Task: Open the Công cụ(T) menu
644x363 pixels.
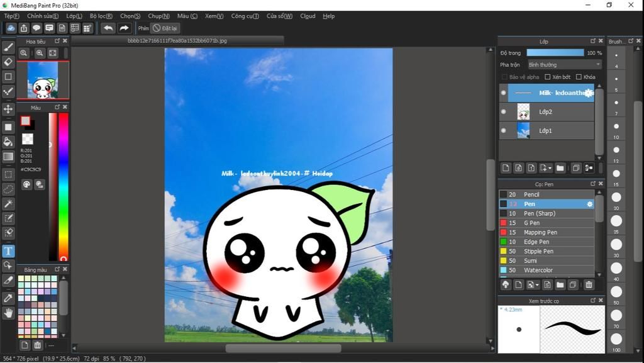Action: [245, 16]
